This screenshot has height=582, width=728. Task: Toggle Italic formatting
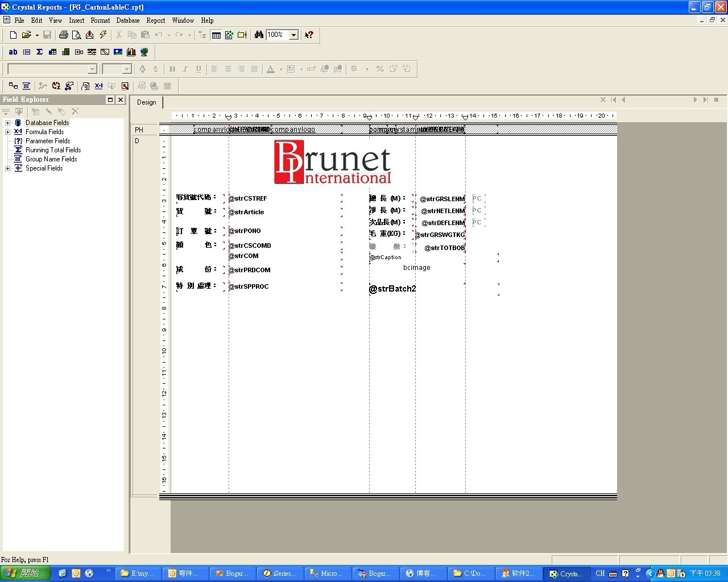pyautogui.click(x=185, y=69)
